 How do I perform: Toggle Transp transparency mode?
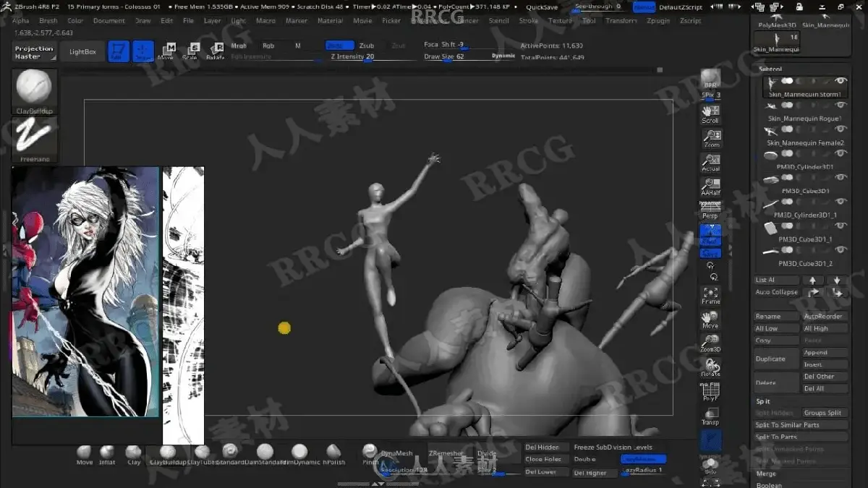710,416
